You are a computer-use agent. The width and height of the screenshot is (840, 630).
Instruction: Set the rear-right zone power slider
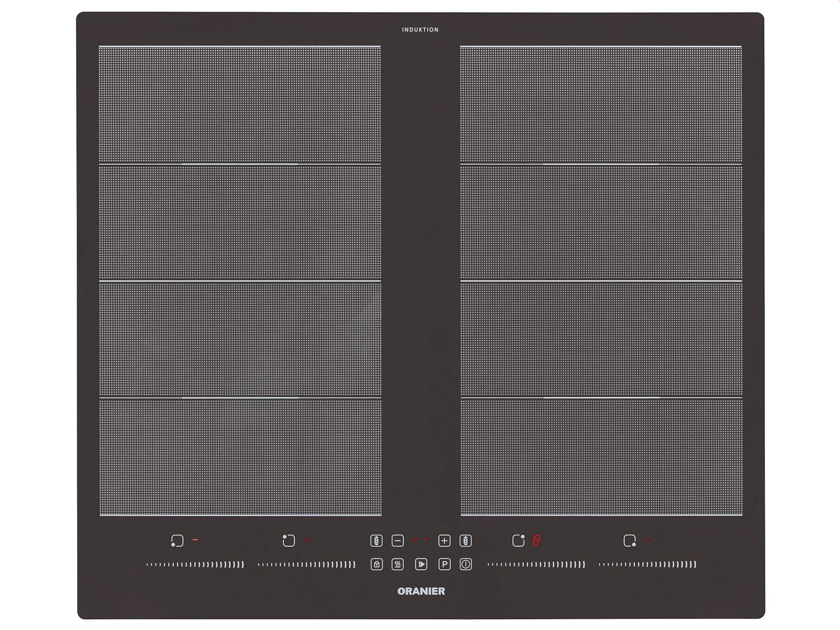[x=536, y=564]
